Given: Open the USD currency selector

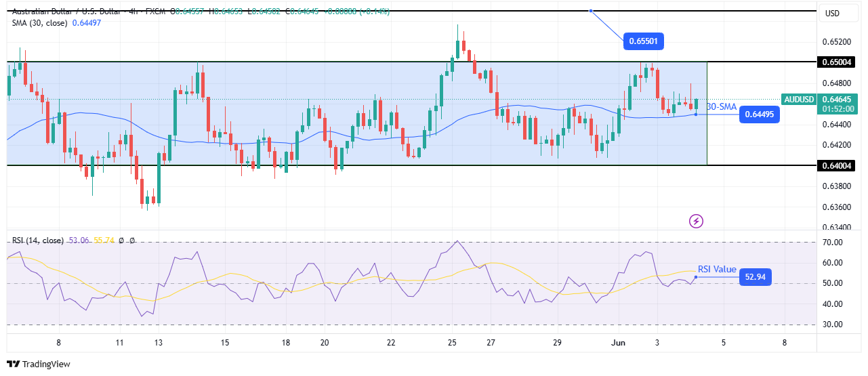Looking at the screenshot, I should (831, 14).
